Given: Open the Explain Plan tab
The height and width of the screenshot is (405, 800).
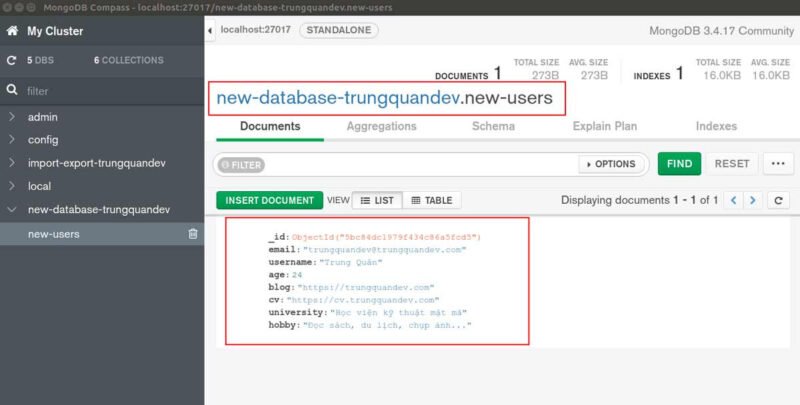Looking at the screenshot, I should pyautogui.click(x=605, y=126).
